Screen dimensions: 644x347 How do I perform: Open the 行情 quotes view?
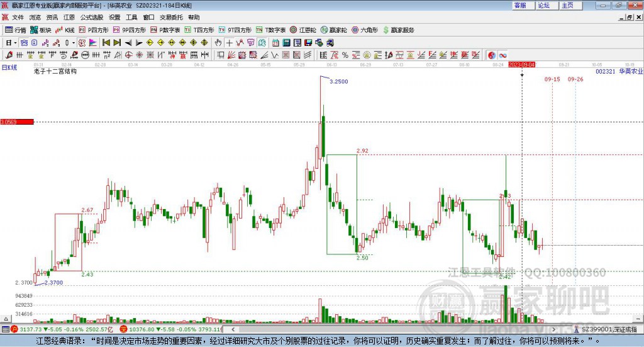pos(15,30)
